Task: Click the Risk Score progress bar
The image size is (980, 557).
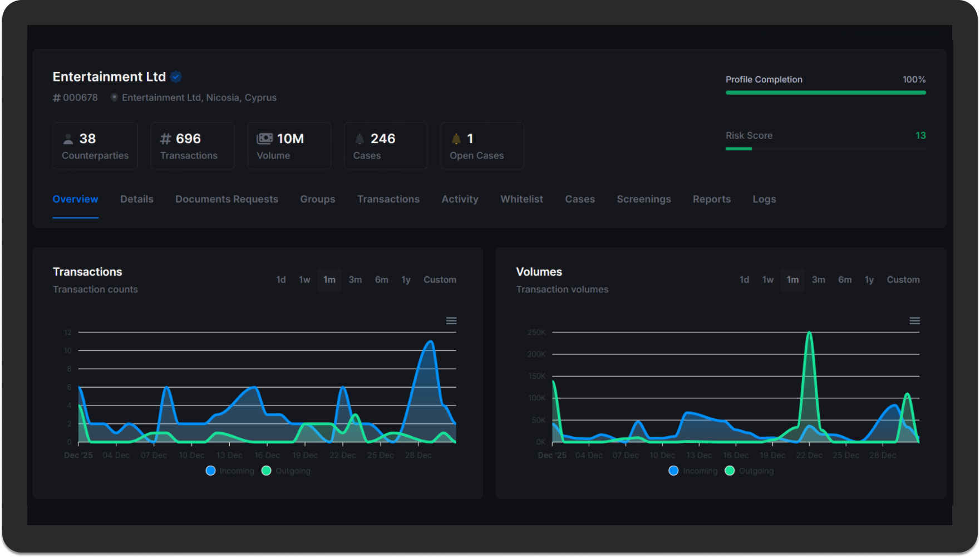Action: pos(825,149)
